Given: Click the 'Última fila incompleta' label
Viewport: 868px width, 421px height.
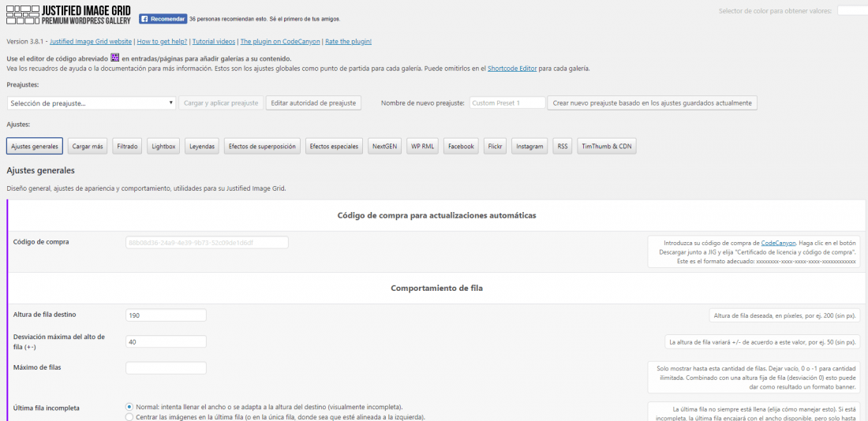Looking at the screenshot, I should 46,408.
